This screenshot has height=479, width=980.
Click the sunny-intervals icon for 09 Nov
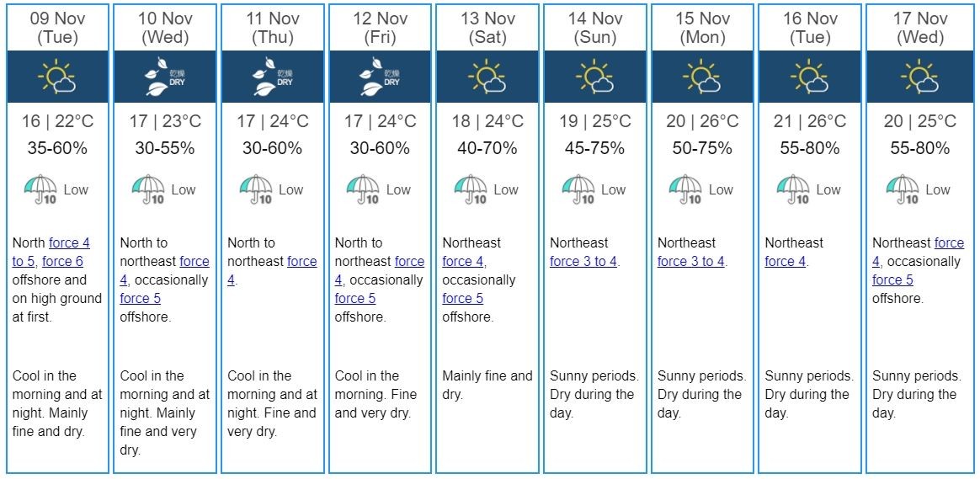(57, 77)
